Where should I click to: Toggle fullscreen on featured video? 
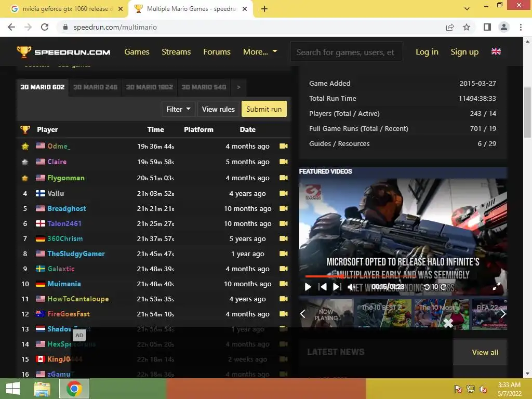pos(496,287)
